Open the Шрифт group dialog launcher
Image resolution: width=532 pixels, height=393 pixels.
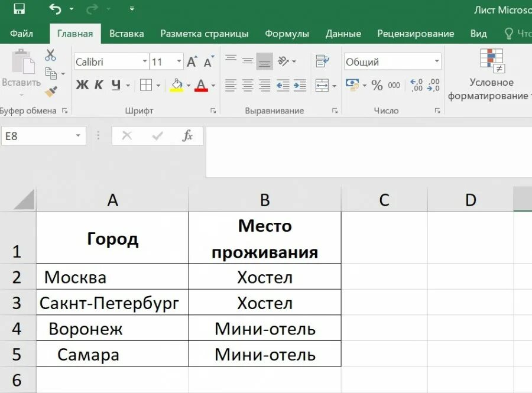tap(213, 111)
